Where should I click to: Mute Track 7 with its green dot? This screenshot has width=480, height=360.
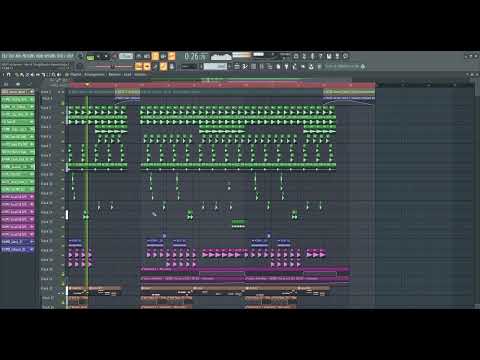pyautogui.click(x=63, y=151)
